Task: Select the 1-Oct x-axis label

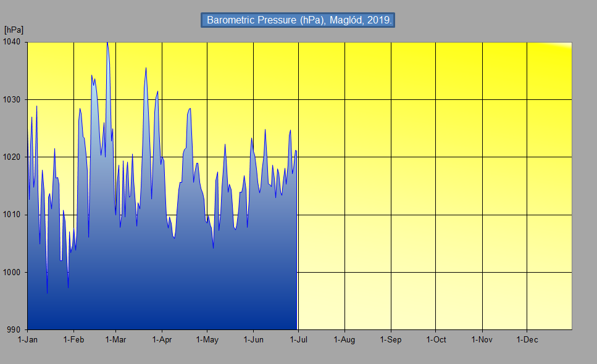Action: pyautogui.click(x=436, y=339)
